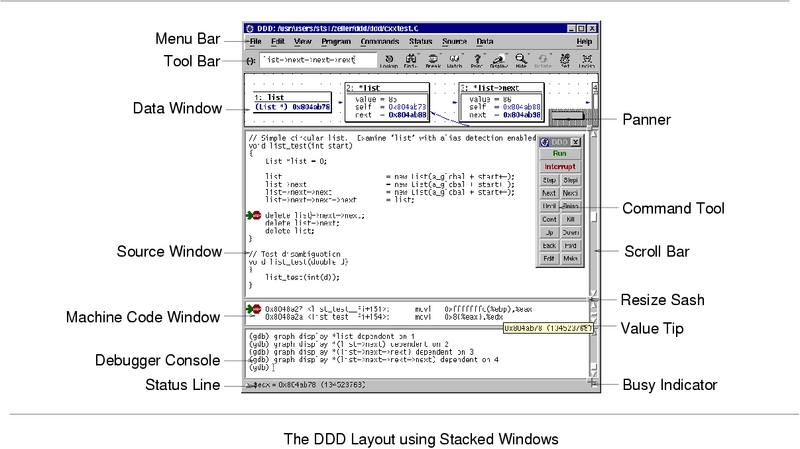Click the Cont button
The image size is (800, 449).
[x=549, y=219]
